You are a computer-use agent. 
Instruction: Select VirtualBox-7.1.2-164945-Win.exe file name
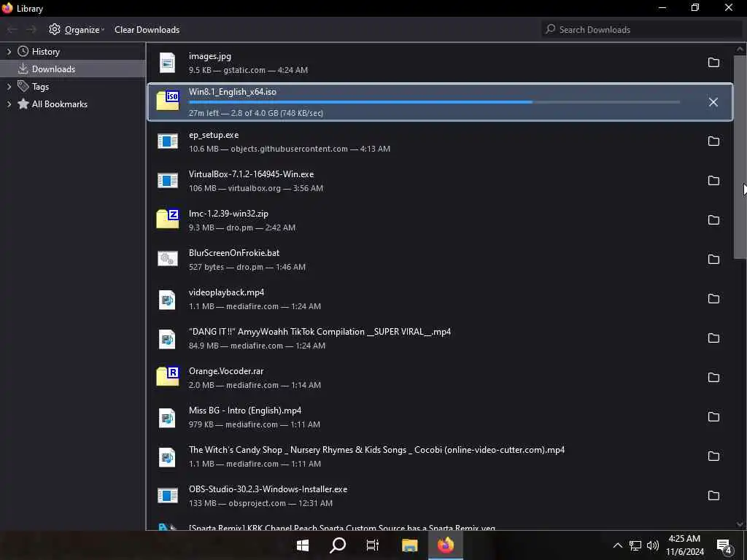[x=251, y=174]
